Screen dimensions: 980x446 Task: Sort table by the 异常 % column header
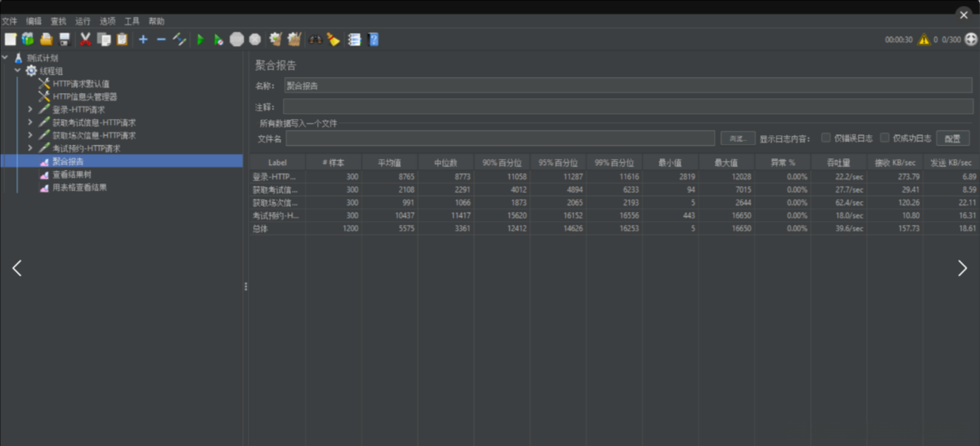click(x=783, y=162)
